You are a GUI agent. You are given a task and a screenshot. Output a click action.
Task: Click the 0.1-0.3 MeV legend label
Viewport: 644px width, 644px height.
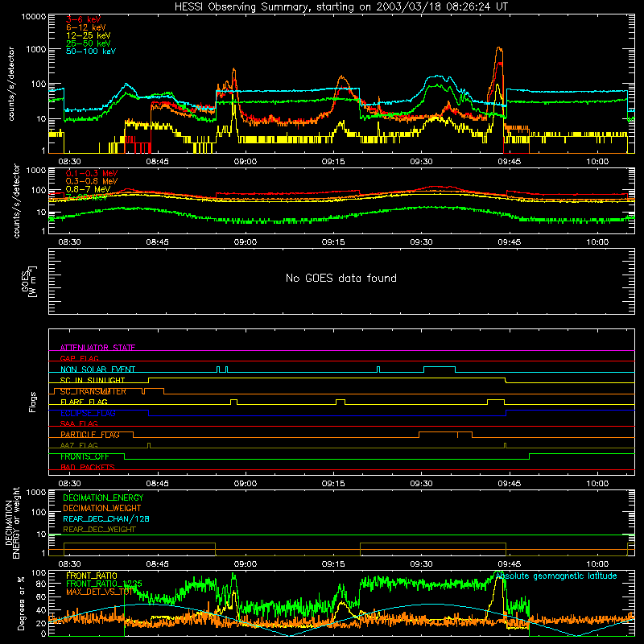(92, 174)
